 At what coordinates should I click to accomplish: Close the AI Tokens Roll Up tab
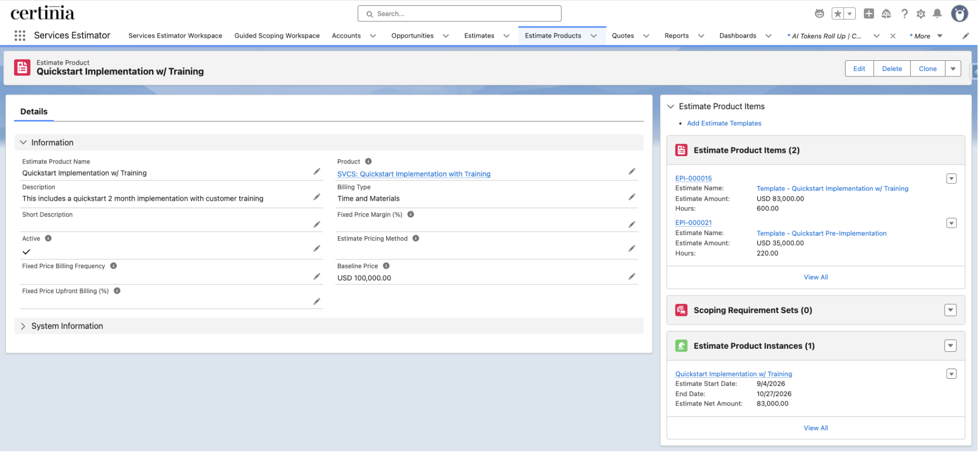[x=893, y=36]
